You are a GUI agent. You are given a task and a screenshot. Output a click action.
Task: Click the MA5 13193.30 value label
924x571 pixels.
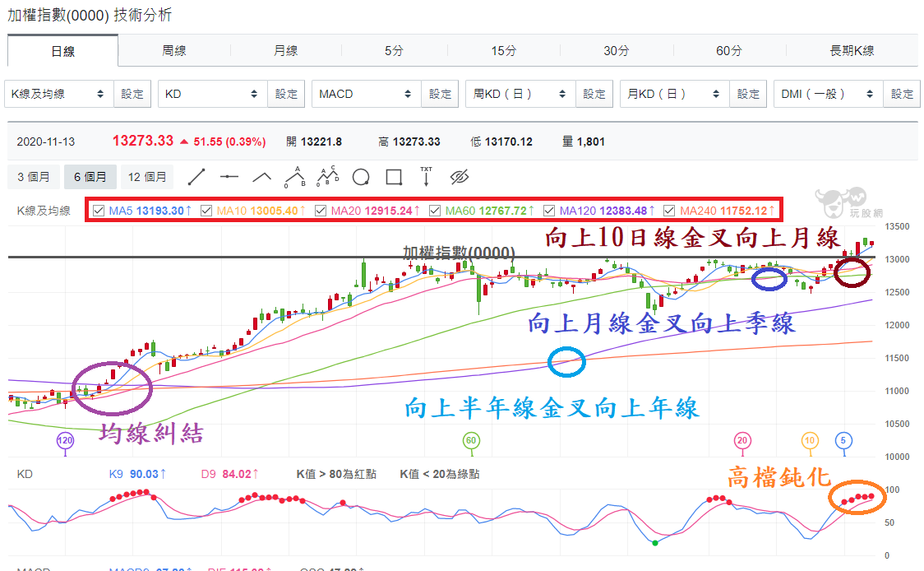(x=150, y=211)
